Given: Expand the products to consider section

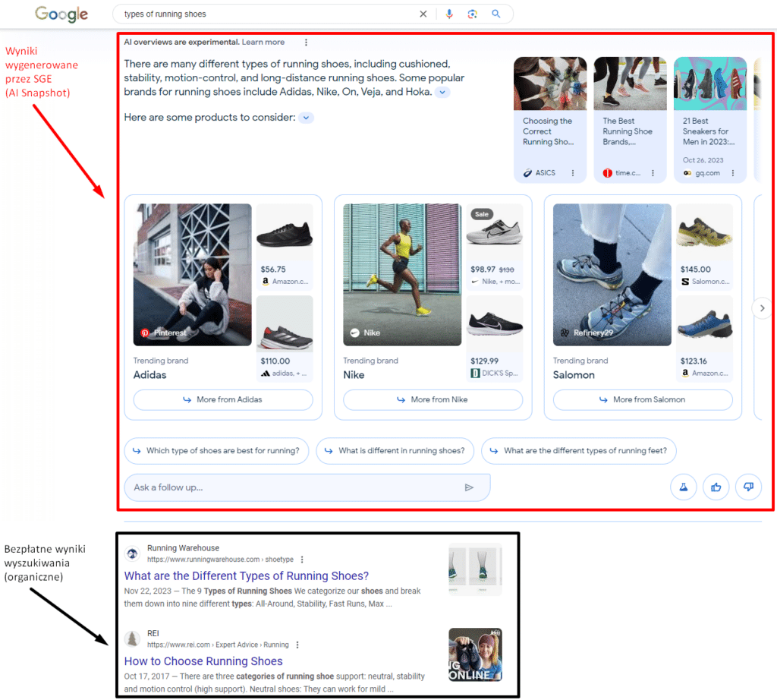Looking at the screenshot, I should (305, 118).
